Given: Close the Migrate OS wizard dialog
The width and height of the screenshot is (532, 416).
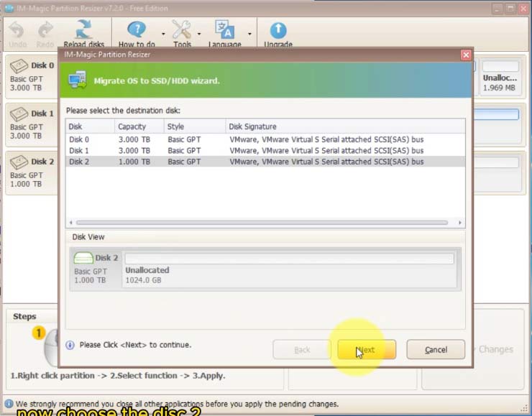Looking at the screenshot, I should 466,55.
